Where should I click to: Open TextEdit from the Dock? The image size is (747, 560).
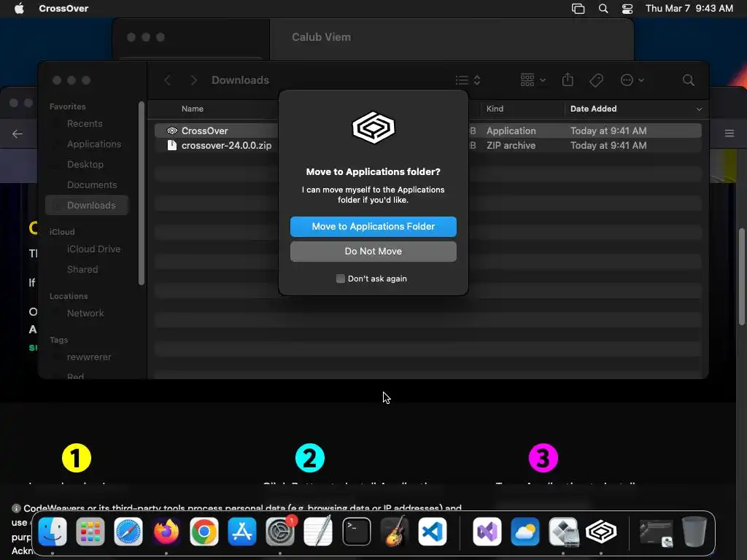point(318,532)
